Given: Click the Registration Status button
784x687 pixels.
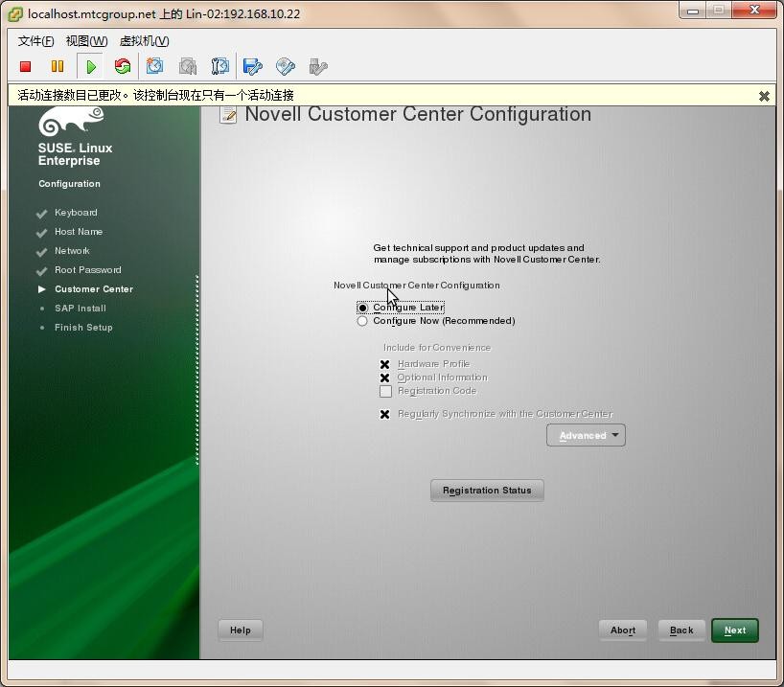Looking at the screenshot, I should pyautogui.click(x=487, y=491).
